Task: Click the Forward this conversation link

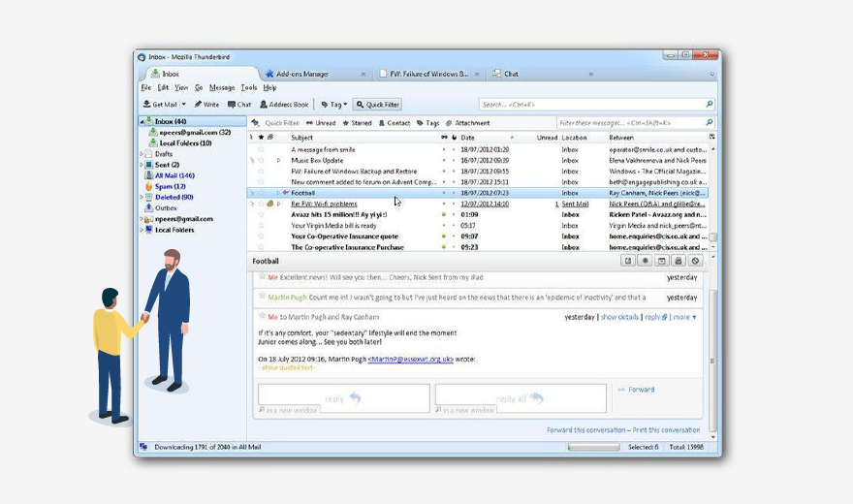Action: [584, 429]
